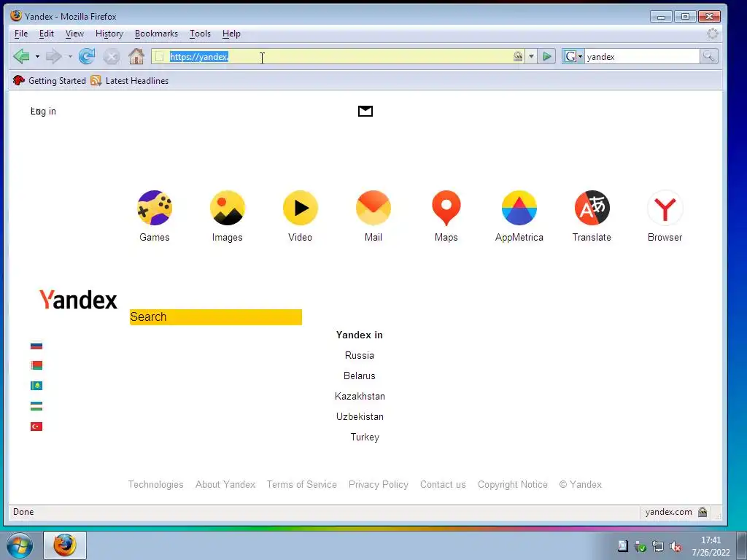Open the Tools menu
Screen dimensions: 747x560
coord(200,34)
